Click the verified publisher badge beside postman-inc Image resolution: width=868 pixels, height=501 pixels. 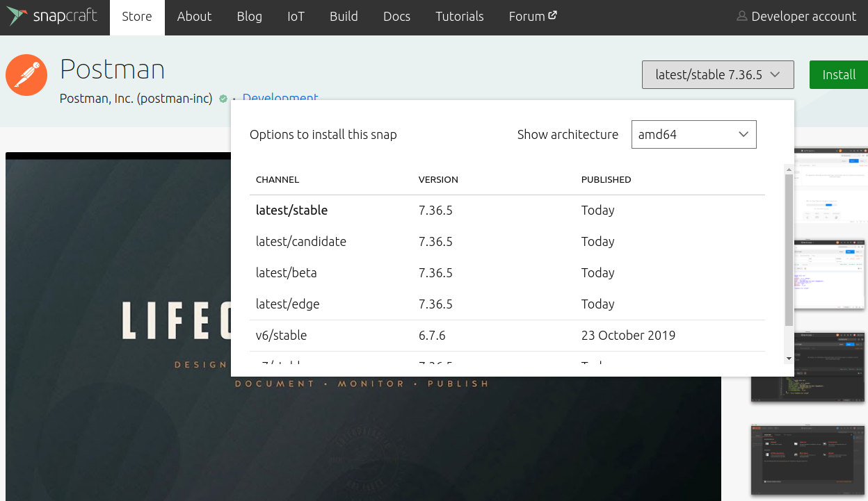[x=223, y=99]
